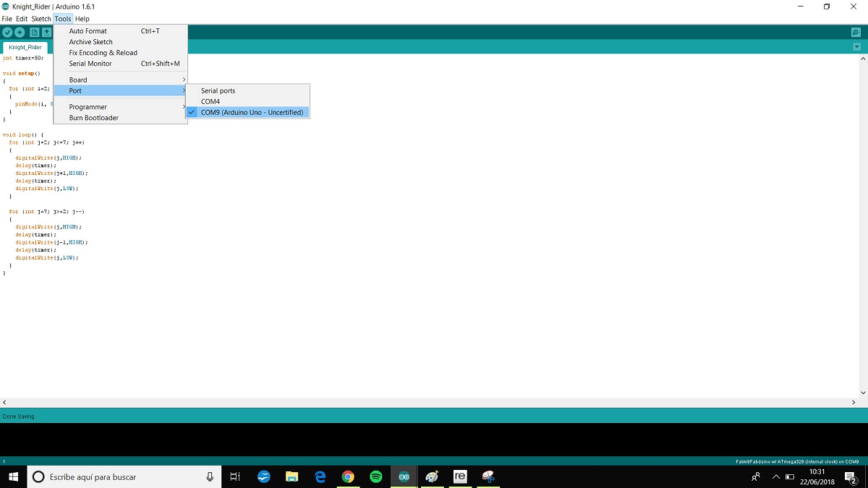Close the Tools menu in the menu bar
The height and width of the screenshot is (488, 868).
point(63,19)
